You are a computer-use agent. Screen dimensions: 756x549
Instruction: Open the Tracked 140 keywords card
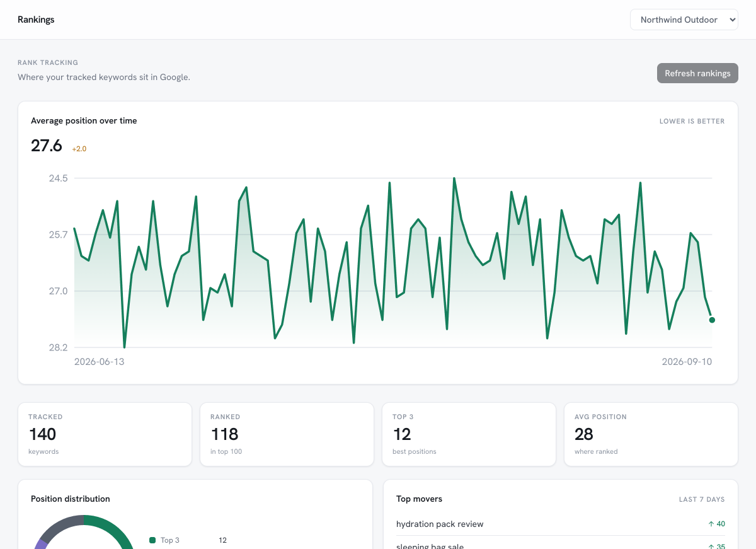point(105,434)
